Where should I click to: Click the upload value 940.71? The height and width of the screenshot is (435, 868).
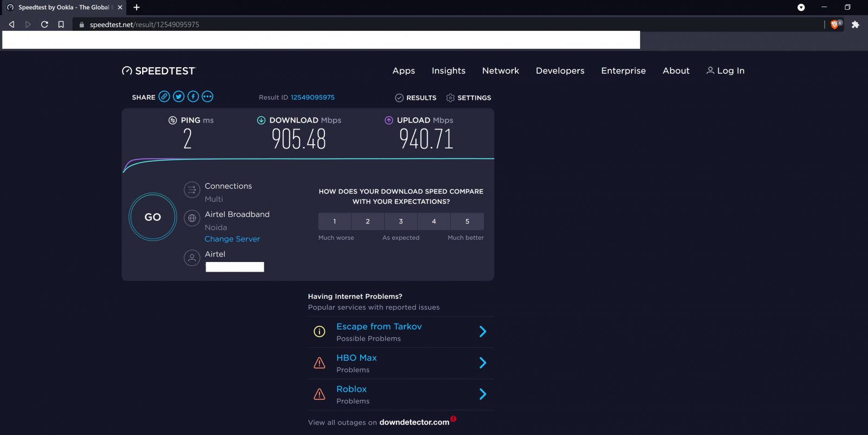coord(426,139)
